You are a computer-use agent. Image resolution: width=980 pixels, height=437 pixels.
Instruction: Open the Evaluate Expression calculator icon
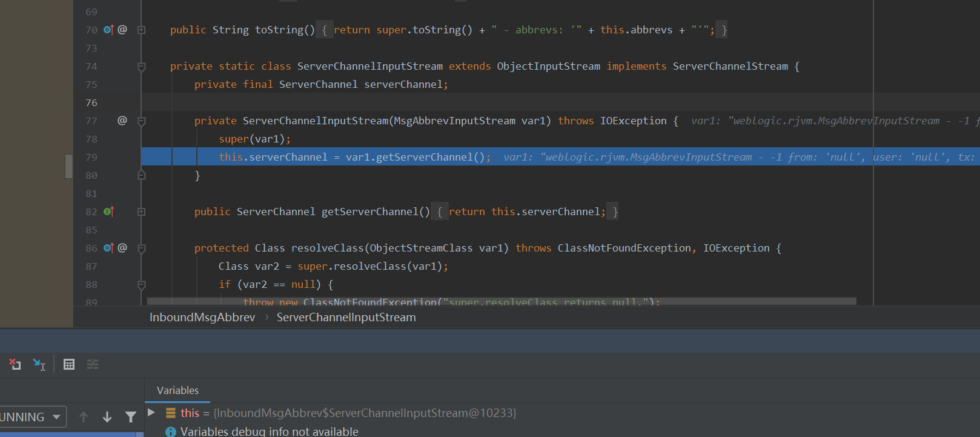69,364
